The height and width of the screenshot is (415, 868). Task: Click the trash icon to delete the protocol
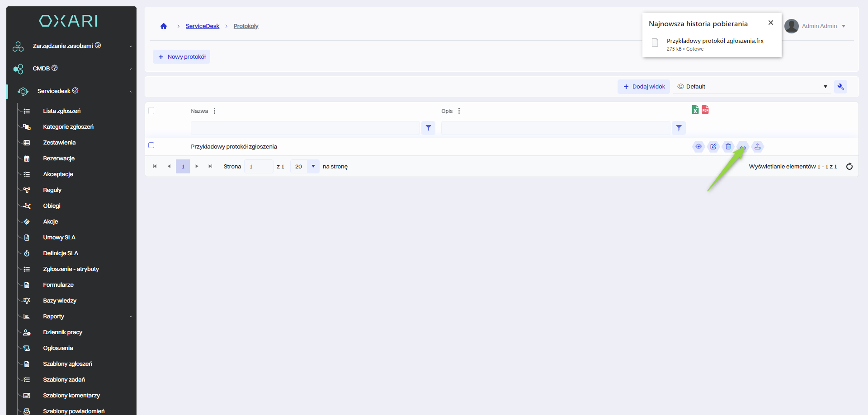[728, 146]
